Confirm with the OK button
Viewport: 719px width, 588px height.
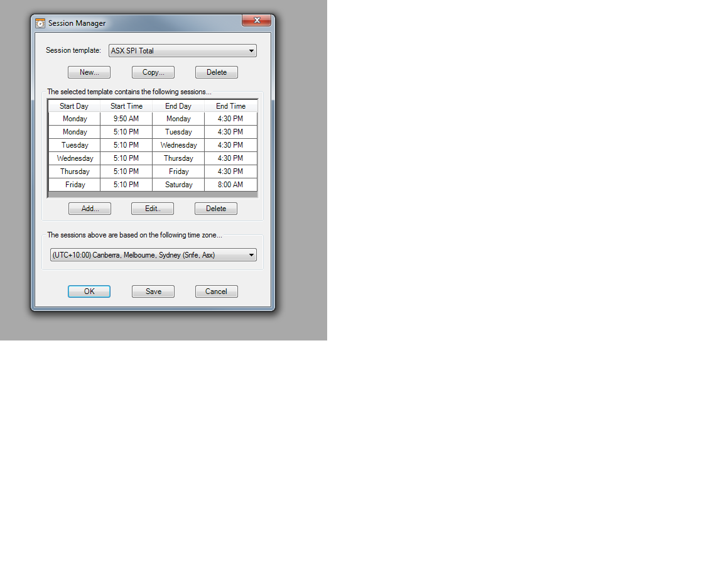pyautogui.click(x=89, y=291)
